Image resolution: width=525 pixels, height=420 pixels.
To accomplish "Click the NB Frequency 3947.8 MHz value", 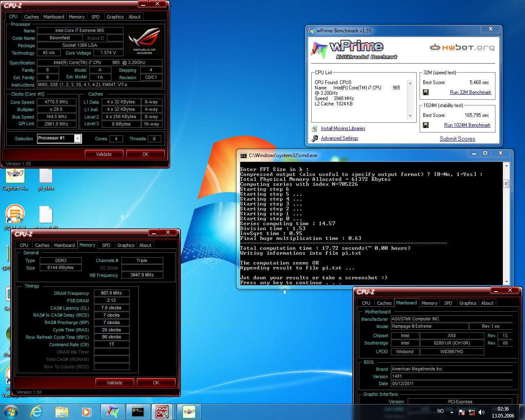I will click(x=142, y=275).
